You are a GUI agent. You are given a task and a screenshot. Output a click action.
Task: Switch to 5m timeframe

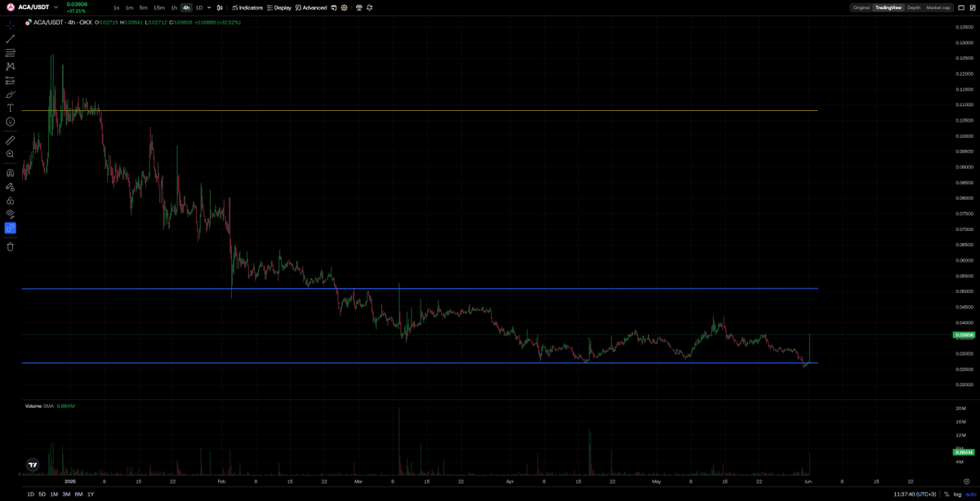click(143, 7)
